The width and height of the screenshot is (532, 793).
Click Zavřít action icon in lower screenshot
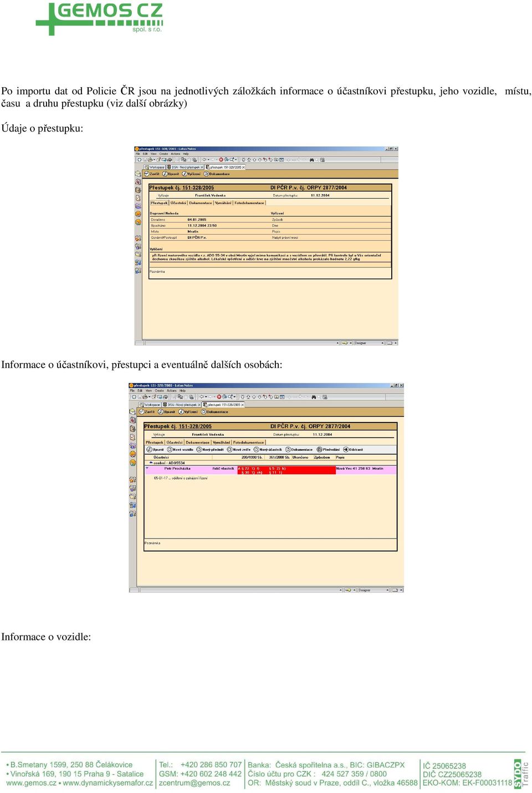pyautogui.click(x=141, y=412)
